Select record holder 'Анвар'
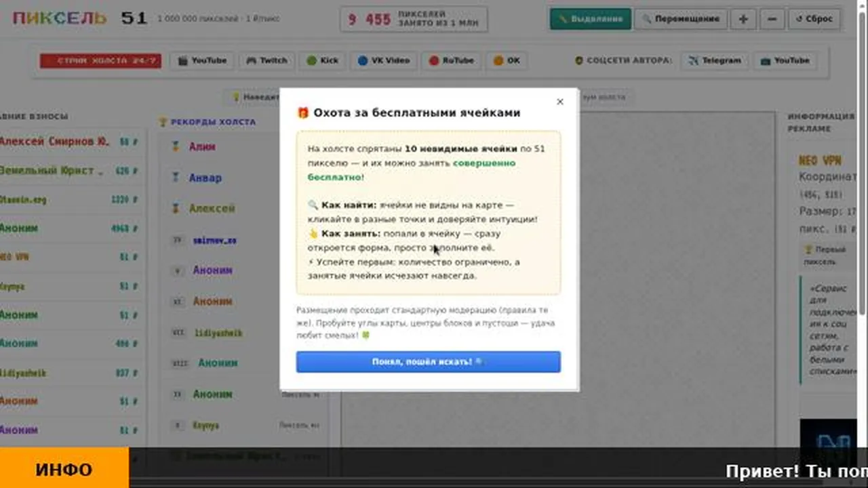The width and height of the screenshot is (868, 488). [x=205, y=178]
